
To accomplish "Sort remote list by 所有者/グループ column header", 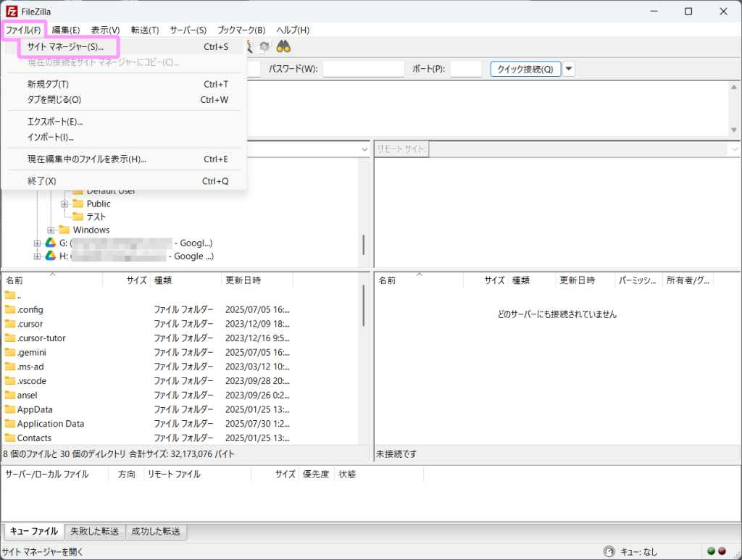I will pyautogui.click(x=688, y=280).
